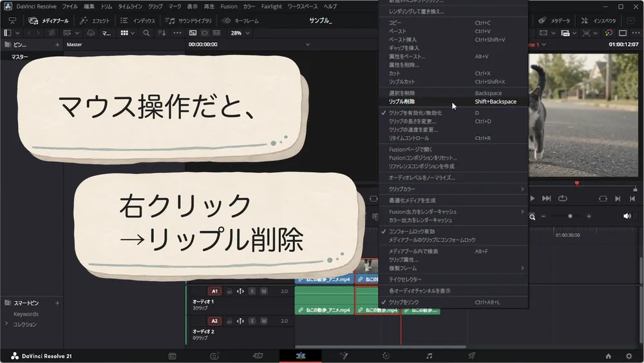Open viewer three-dot options at top right

tap(636, 33)
